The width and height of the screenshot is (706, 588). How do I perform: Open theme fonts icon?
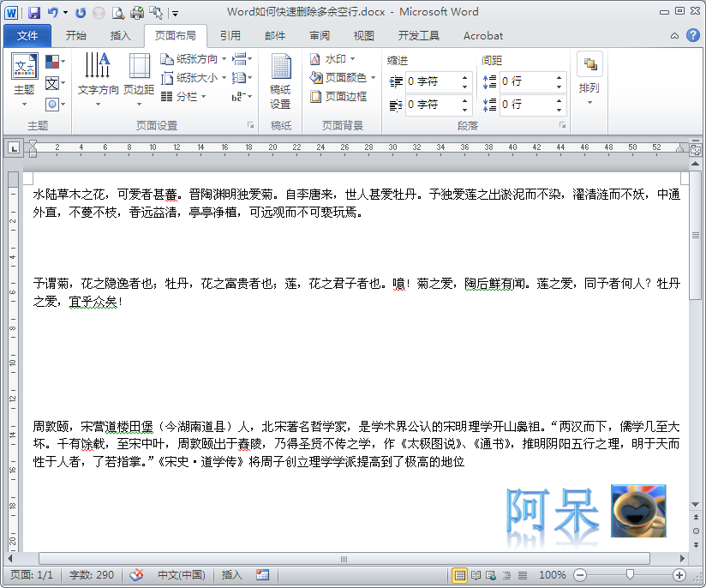pos(55,83)
